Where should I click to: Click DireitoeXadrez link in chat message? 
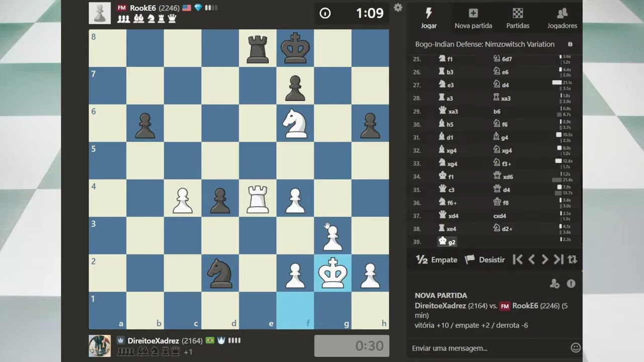440,306
